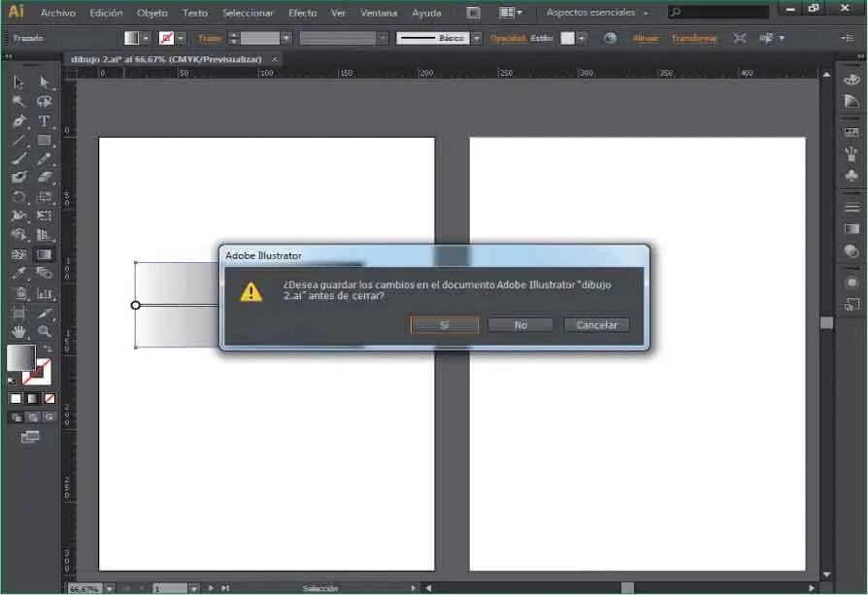Viewport: 868px width, 595px height.
Task: Choose the Artboard tool
Action: click(x=18, y=314)
